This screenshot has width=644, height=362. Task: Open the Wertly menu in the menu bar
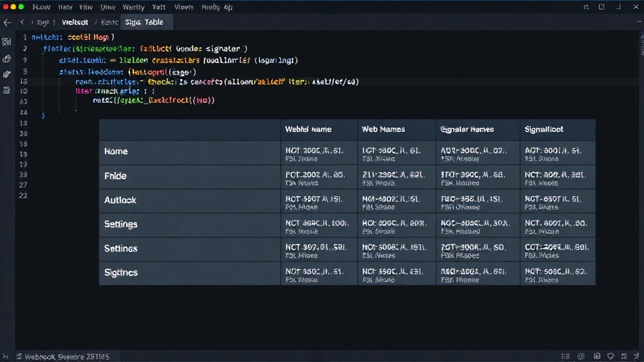pos(133,7)
